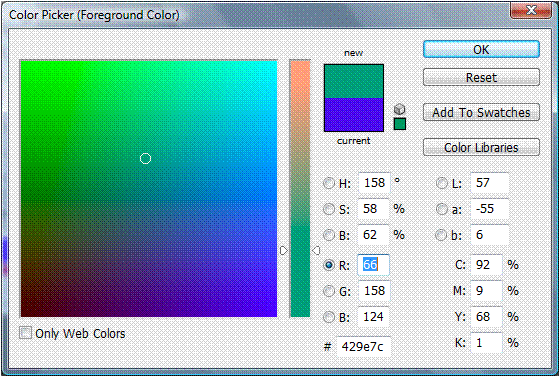Click the left slider arrow on color strip

pos(284,251)
